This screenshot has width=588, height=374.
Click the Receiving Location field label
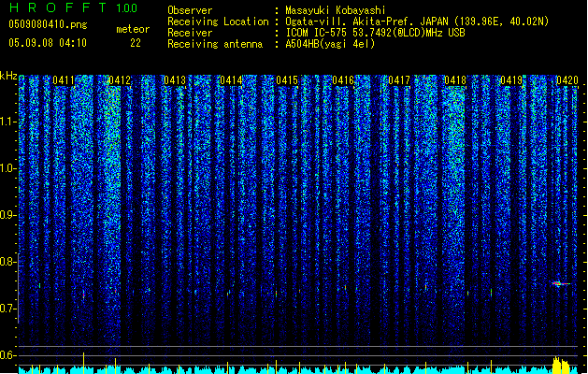coord(218,22)
